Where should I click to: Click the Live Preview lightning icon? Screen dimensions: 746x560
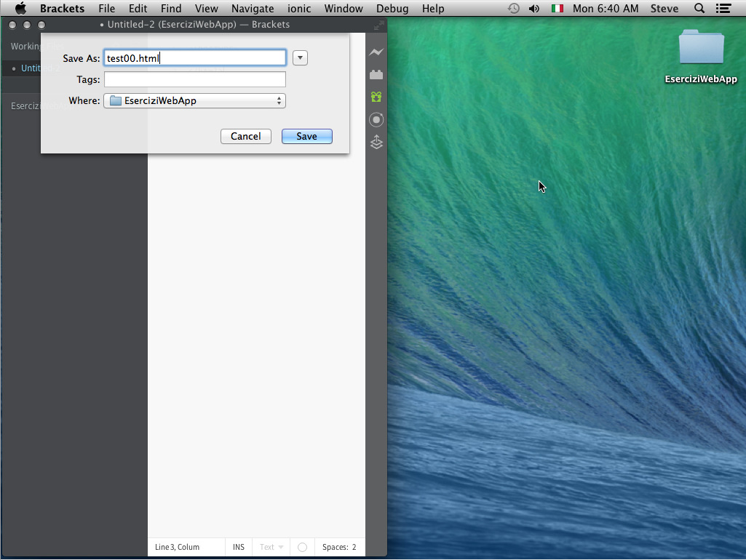tap(376, 52)
